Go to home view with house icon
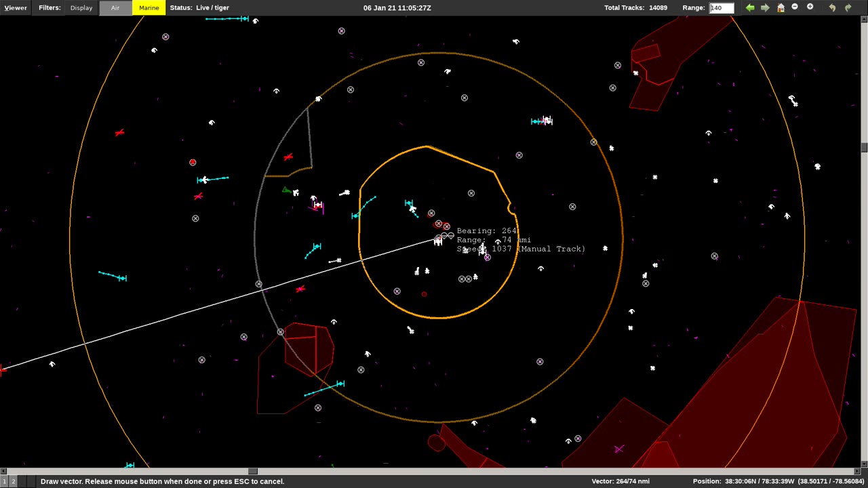Viewport: 868px width, 488px height. pos(781,7)
